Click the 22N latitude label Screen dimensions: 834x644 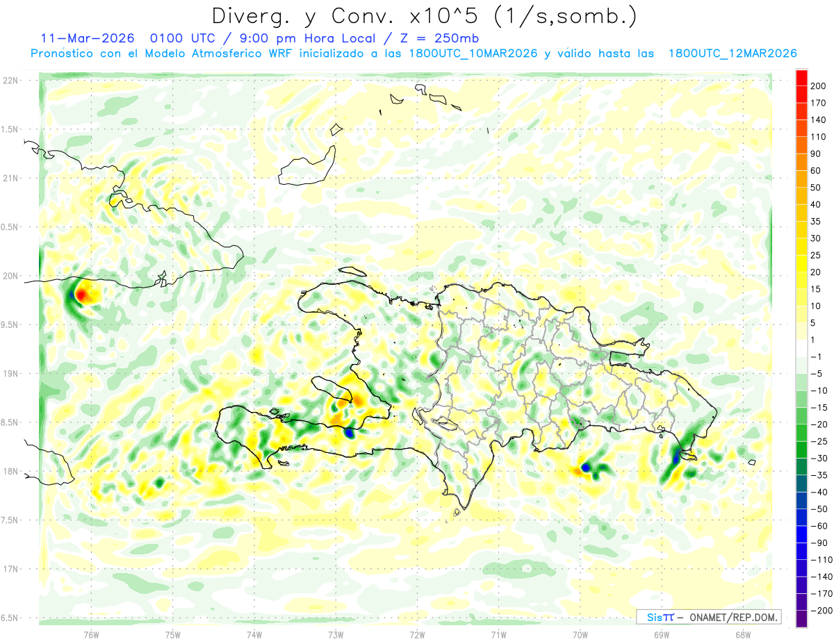(10, 81)
